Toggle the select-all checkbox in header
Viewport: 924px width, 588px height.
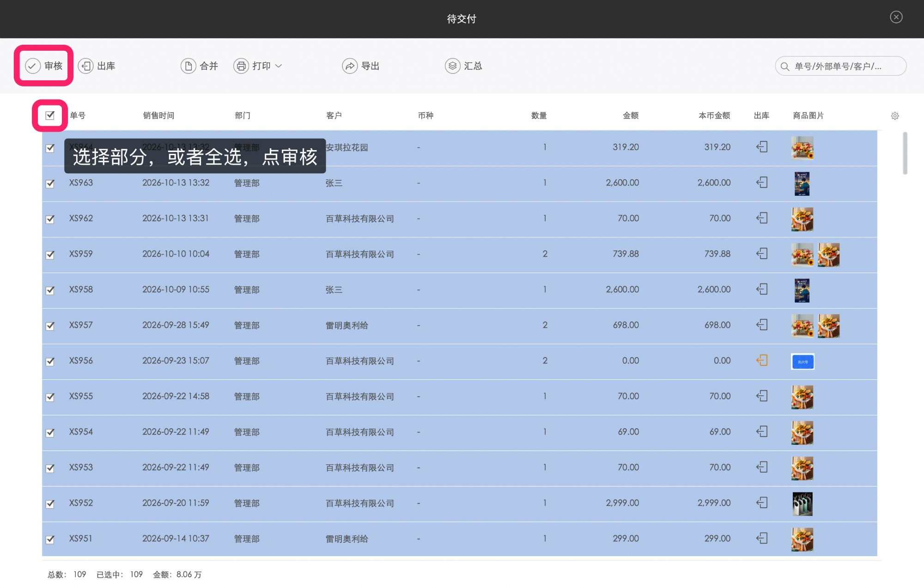(x=50, y=115)
